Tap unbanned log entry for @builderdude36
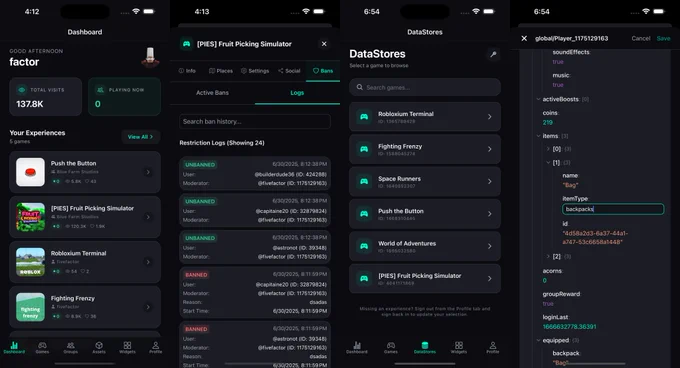This screenshot has height=368, width=680. coord(255,174)
